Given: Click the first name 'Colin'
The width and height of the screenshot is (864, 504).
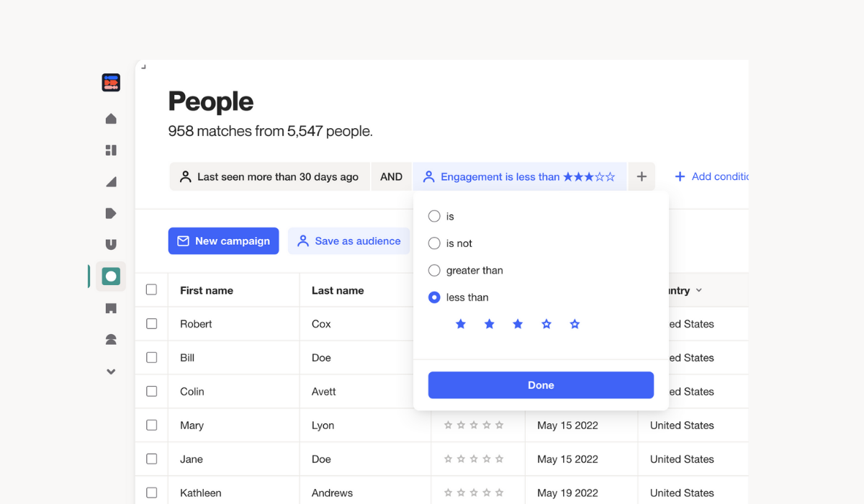Looking at the screenshot, I should coord(192,392).
